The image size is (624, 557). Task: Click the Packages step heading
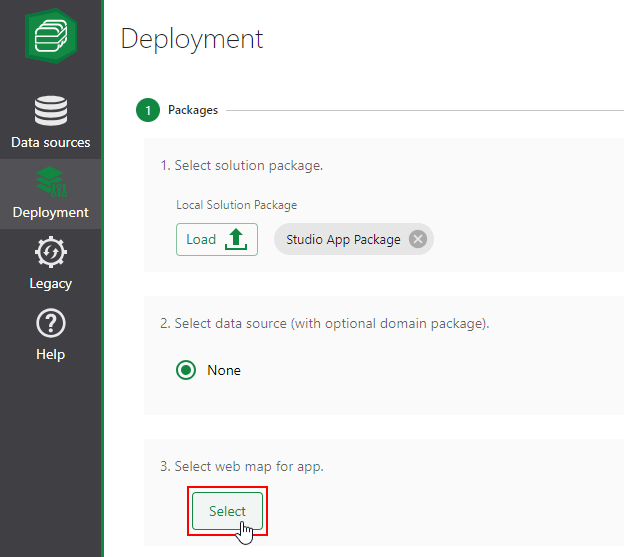click(x=193, y=110)
